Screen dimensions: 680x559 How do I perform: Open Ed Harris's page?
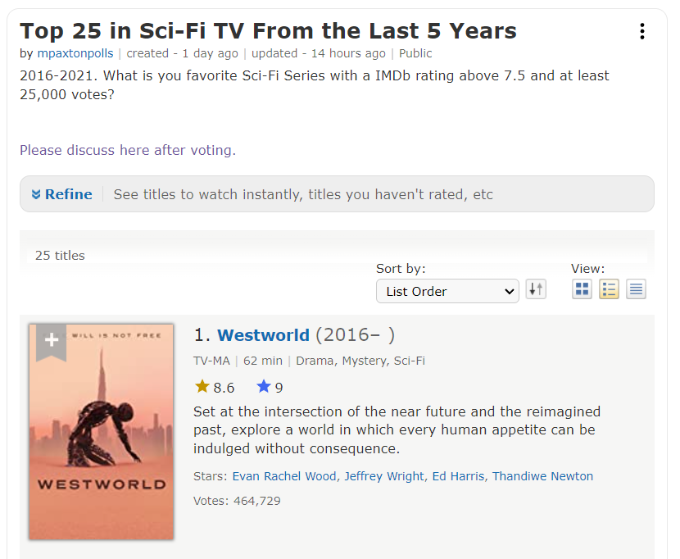tap(457, 476)
